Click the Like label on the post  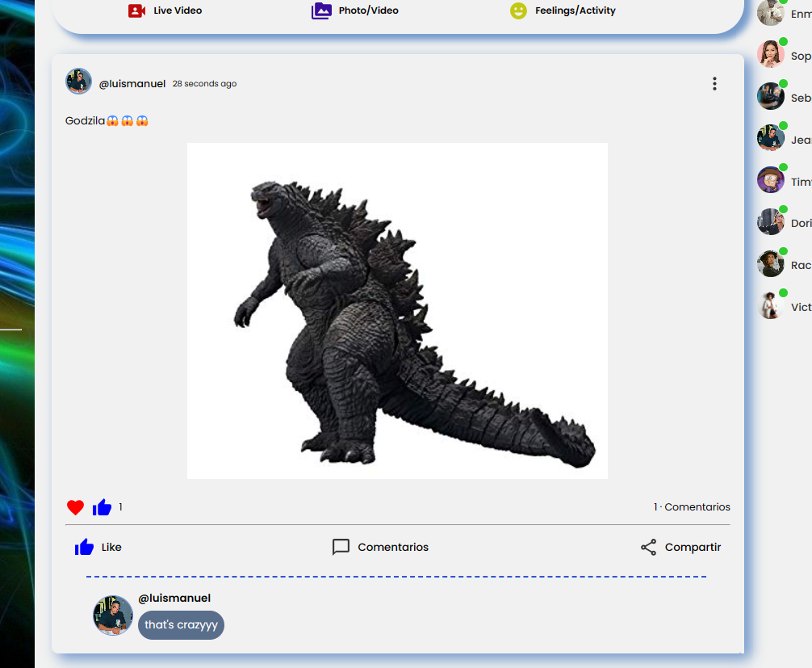click(x=111, y=548)
